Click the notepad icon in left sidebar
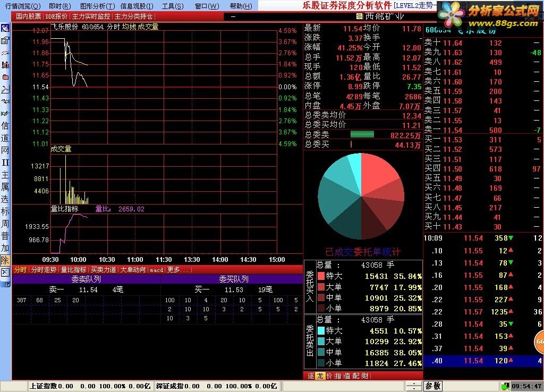Image resolution: width=544 pixels, height=392 pixels. [x=5, y=40]
